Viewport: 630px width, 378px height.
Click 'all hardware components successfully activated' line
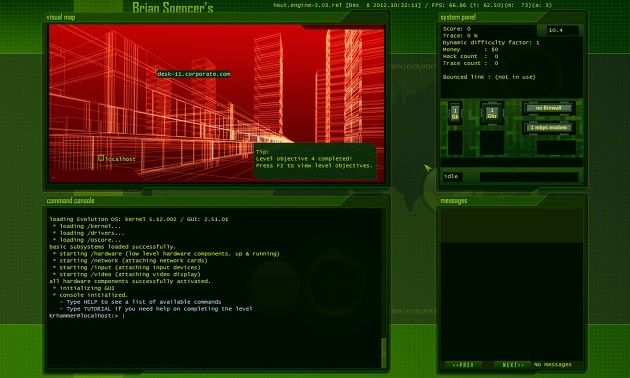(x=130, y=282)
